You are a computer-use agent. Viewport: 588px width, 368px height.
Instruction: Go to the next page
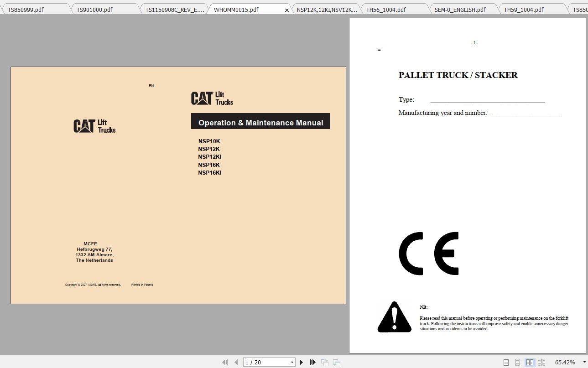301,362
